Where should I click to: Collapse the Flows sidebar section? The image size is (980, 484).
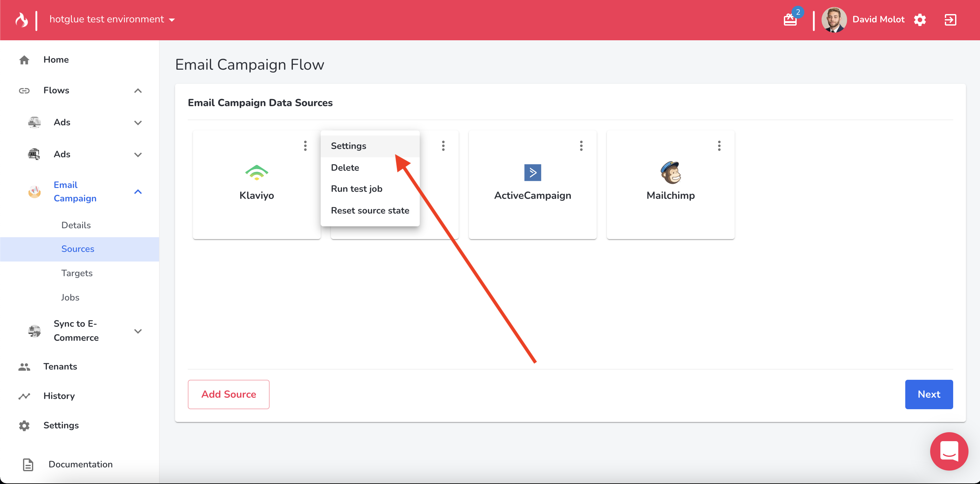pyautogui.click(x=138, y=91)
